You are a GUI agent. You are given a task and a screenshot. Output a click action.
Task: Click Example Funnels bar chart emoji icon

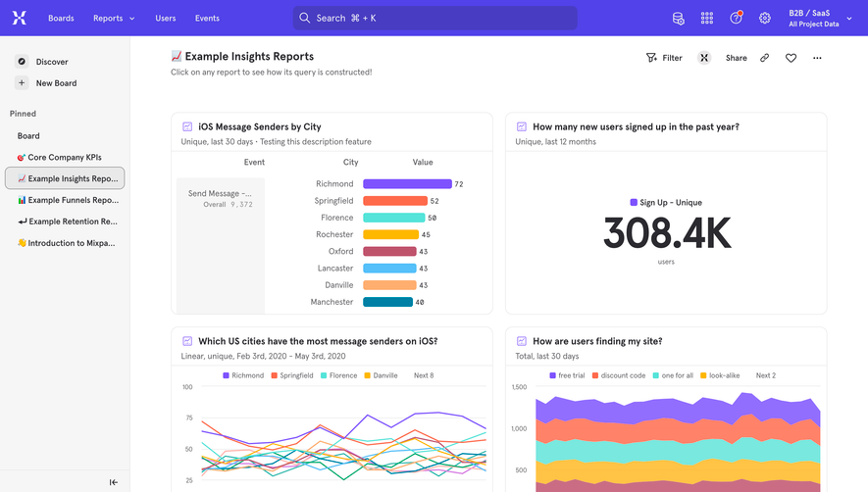pyautogui.click(x=22, y=200)
